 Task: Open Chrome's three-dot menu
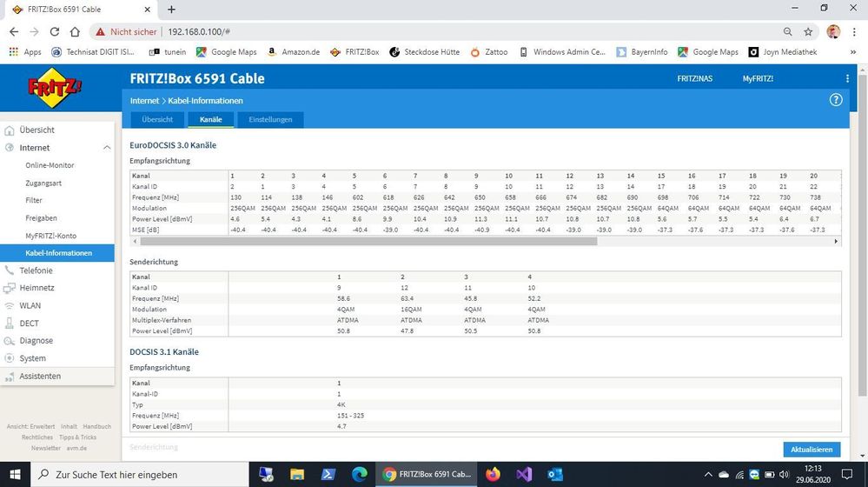click(x=854, y=31)
